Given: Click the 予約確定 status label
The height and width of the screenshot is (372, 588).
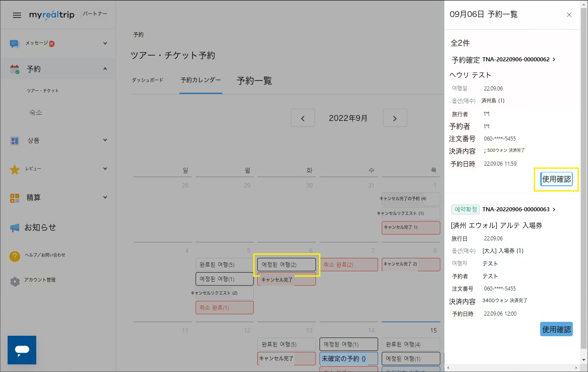Looking at the screenshot, I should tap(466, 60).
